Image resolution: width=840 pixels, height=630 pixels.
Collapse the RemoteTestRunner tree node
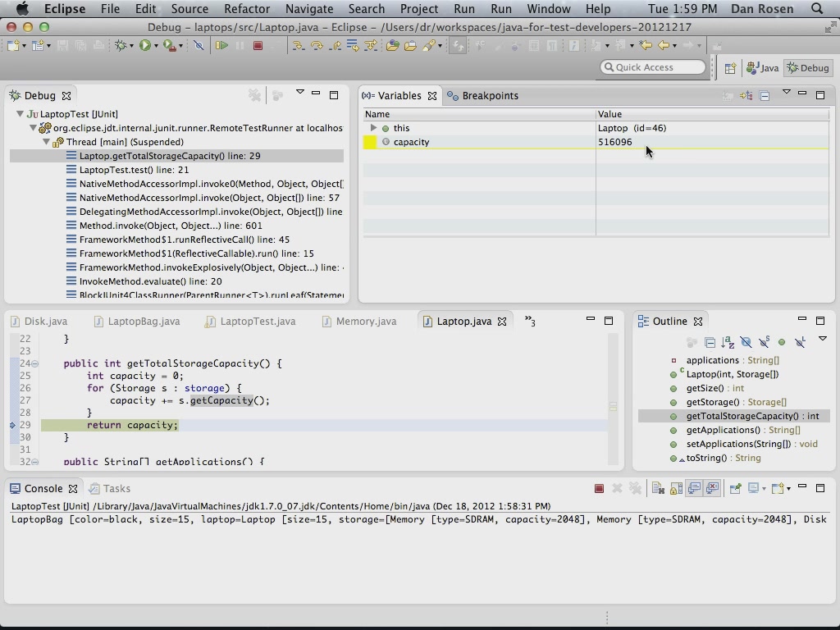[x=33, y=127]
